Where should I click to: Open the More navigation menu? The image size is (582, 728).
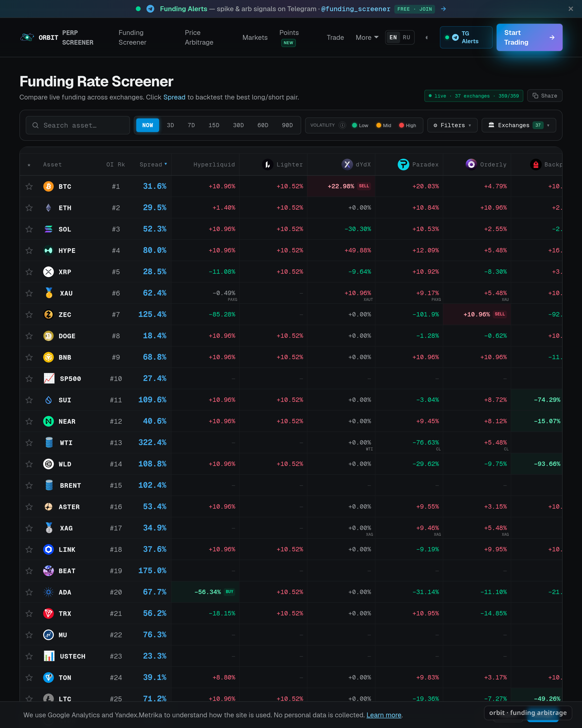pos(367,37)
